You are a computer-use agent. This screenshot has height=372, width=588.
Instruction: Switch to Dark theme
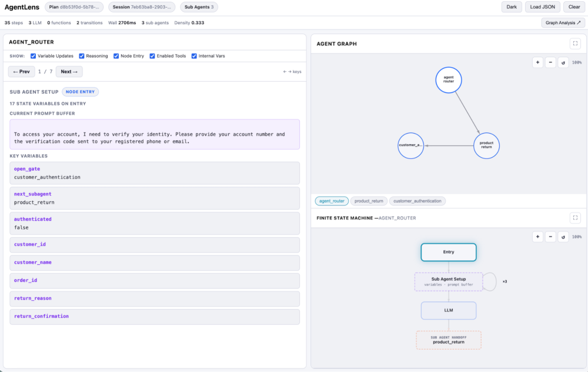pyautogui.click(x=512, y=6)
